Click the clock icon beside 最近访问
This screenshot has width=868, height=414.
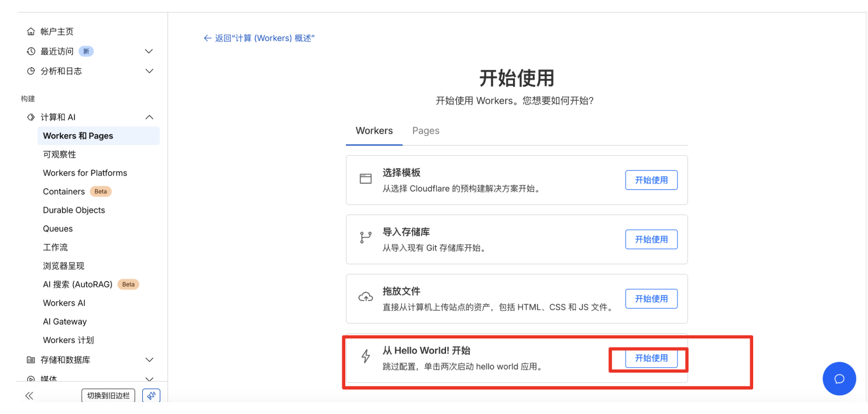coord(31,51)
